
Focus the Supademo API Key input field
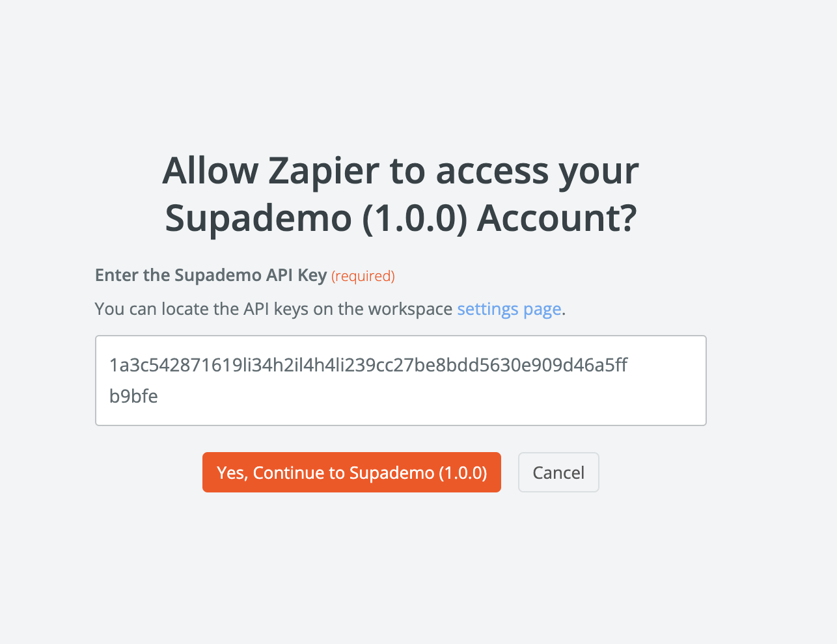click(x=400, y=381)
